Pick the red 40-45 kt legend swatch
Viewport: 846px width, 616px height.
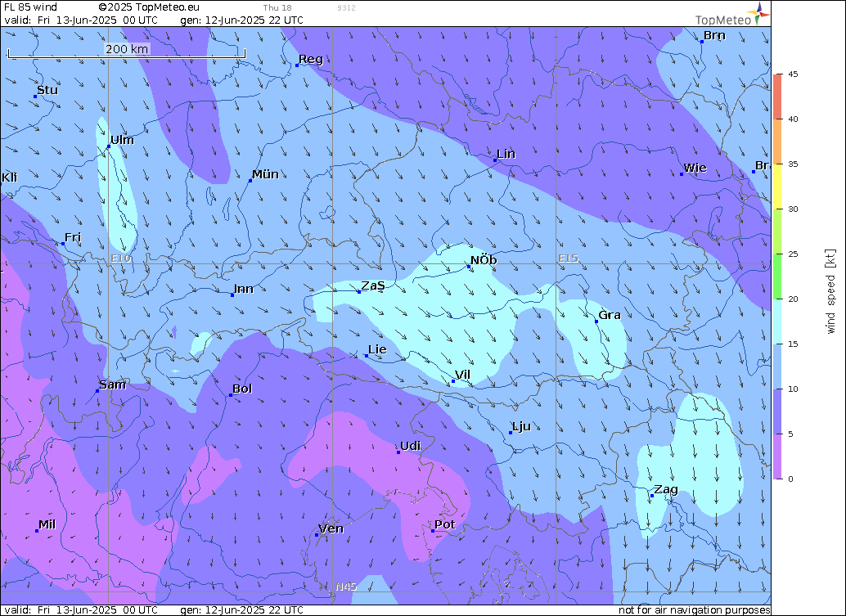(x=777, y=97)
